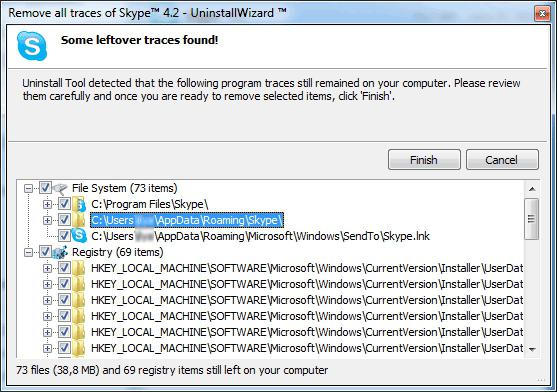557x392 pixels.
Task: Toggle the AppData\Roaming\Skype\ checkbox
Action: click(64, 220)
